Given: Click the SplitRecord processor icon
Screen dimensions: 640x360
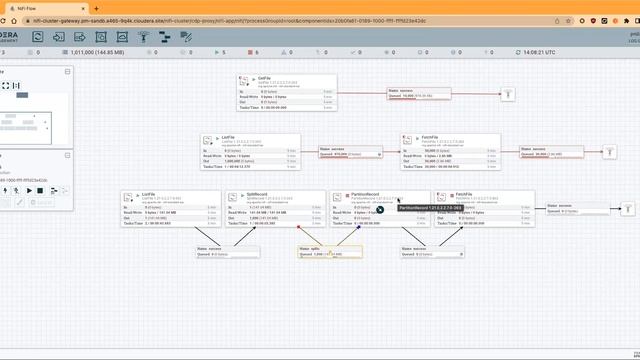Looking at the screenshot, I should coord(233,198).
